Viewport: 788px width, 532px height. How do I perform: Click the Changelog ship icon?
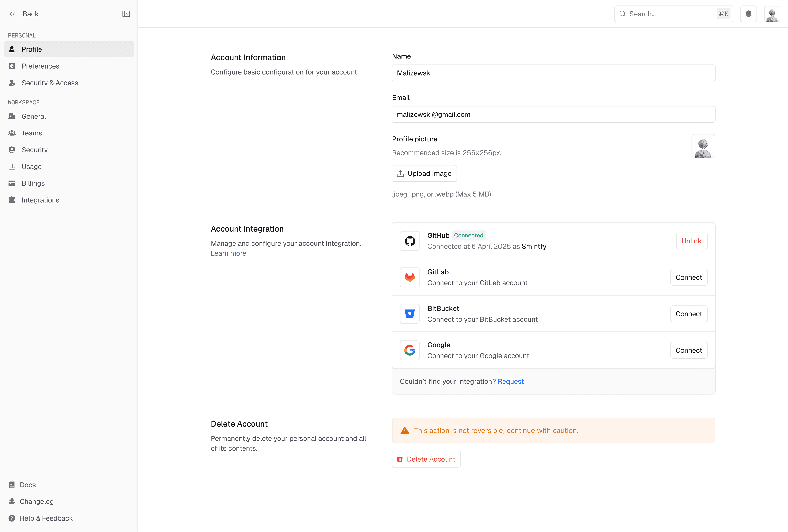[x=12, y=501]
